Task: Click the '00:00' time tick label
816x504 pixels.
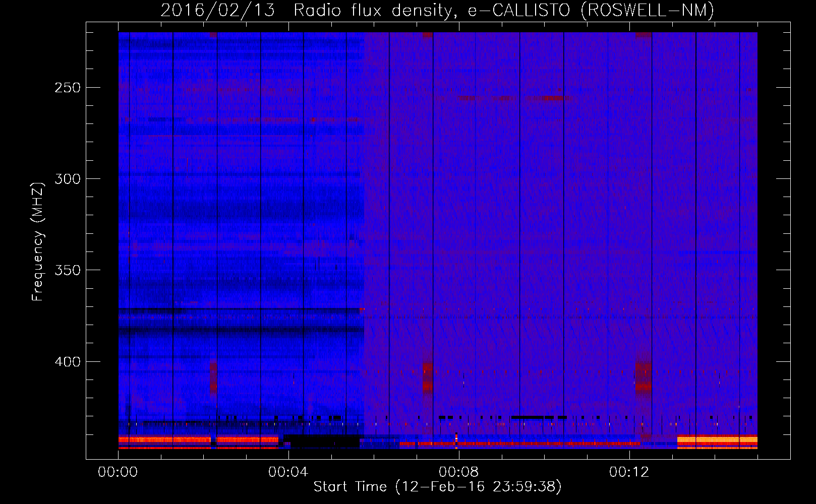Action: (x=118, y=472)
